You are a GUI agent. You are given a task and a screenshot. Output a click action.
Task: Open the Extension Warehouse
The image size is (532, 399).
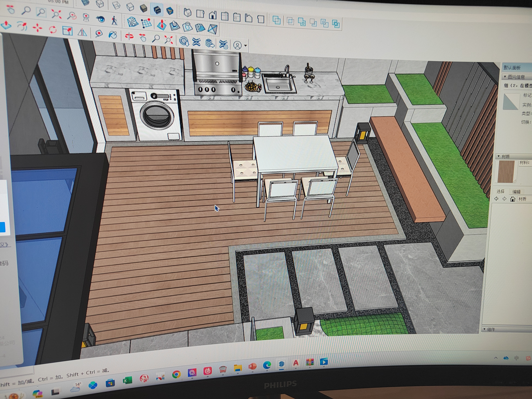pos(197,42)
